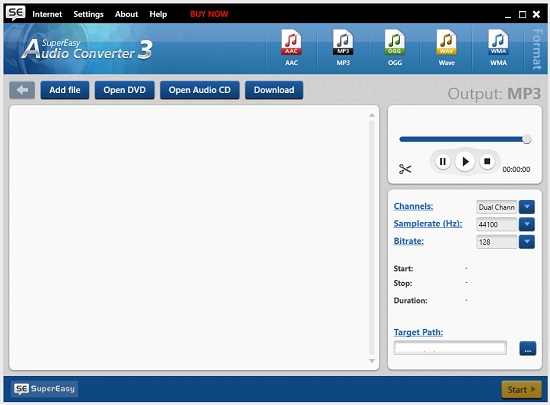
Task: Open the Settings menu
Action: [x=88, y=14]
